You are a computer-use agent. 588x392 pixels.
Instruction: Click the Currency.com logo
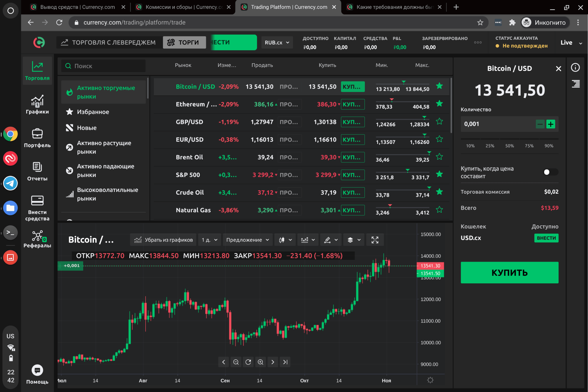tap(39, 42)
